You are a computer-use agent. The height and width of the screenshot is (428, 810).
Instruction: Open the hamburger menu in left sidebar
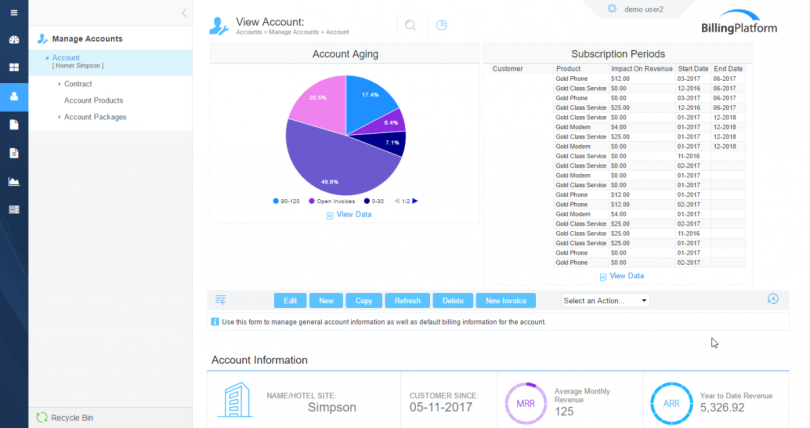pyautogui.click(x=14, y=12)
